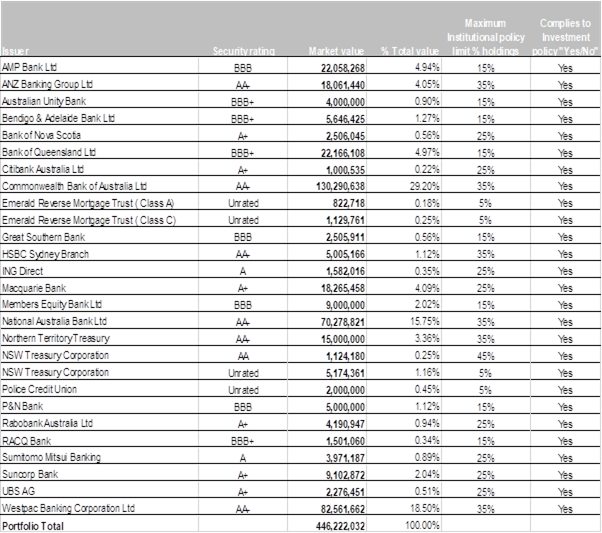This screenshot has width=602, height=533.
Task: Click the '% Total value' column header
Action: pos(410,51)
